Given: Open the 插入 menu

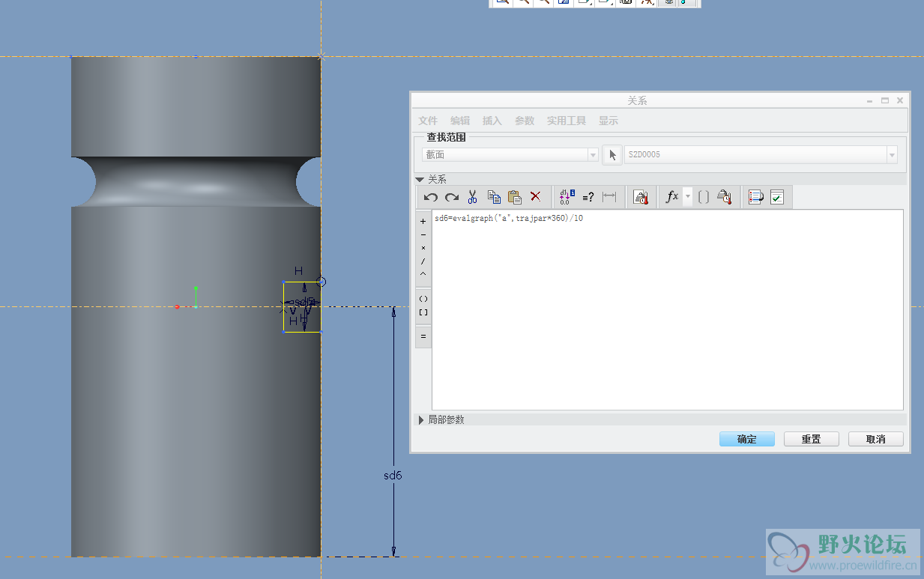Looking at the screenshot, I should point(492,121).
